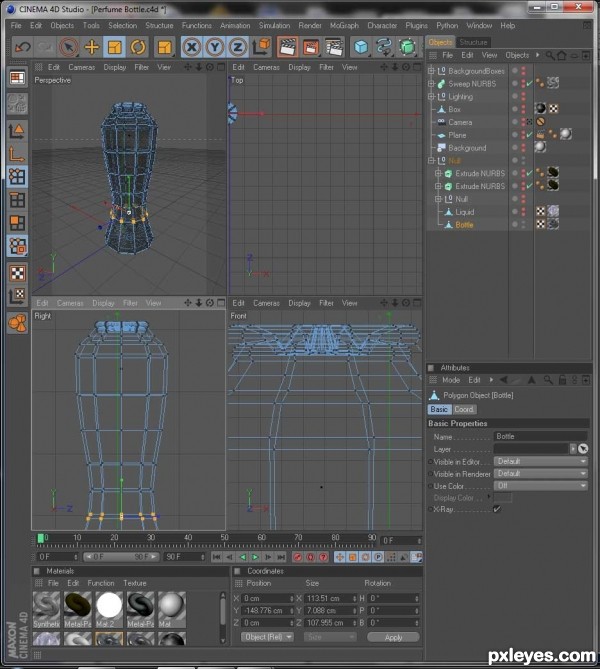Open Materials panel Function menu
Image resolution: width=600 pixels, height=669 pixels.
101,583
